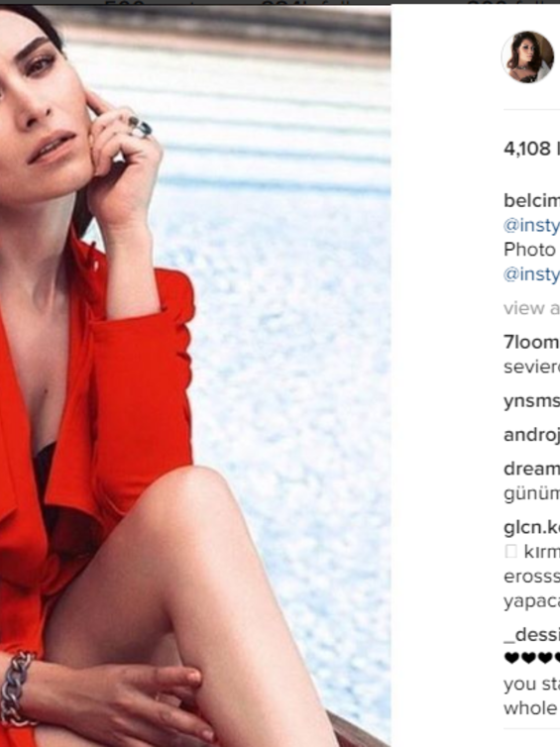Click the 4,108 likes count

pos(531,150)
